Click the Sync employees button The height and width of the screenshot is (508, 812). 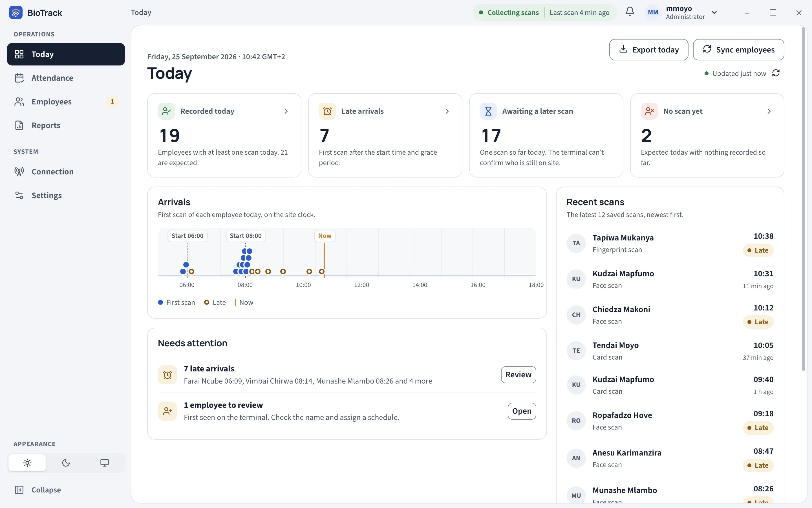click(x=738, y=50)
